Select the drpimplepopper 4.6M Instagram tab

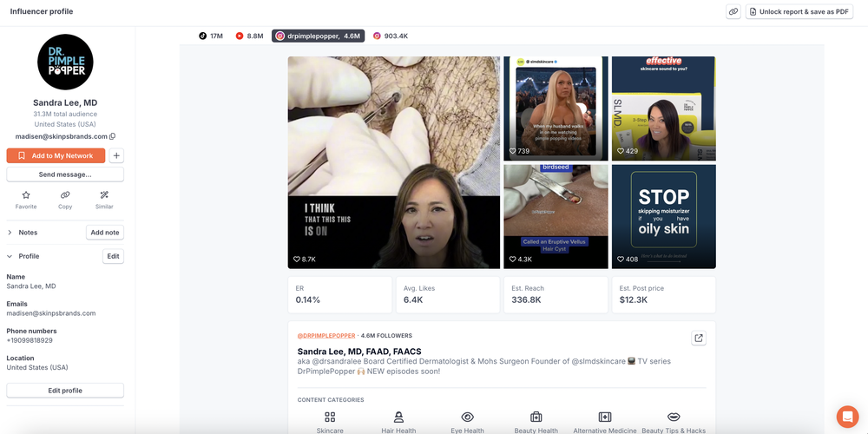click(x=319, y=36)
